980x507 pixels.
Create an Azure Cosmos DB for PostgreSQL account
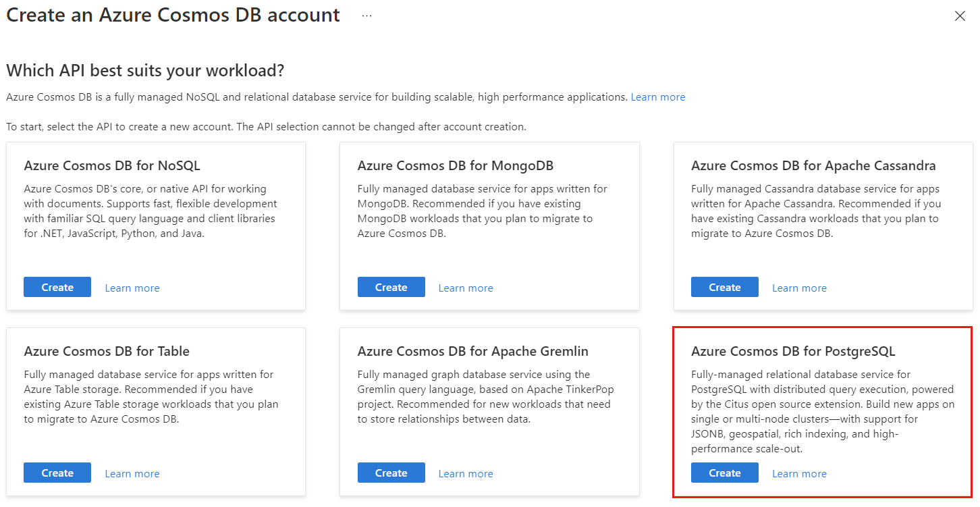click(725, 473)
